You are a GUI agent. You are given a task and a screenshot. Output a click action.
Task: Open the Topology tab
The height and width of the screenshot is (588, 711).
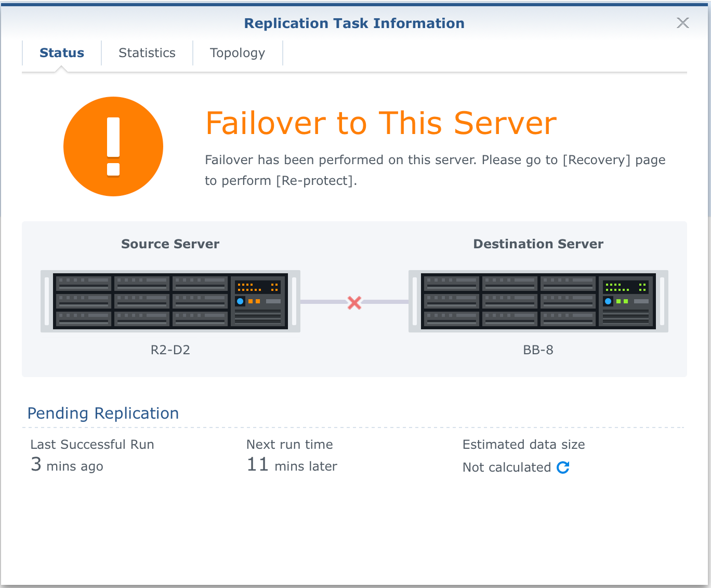[238, 53]
